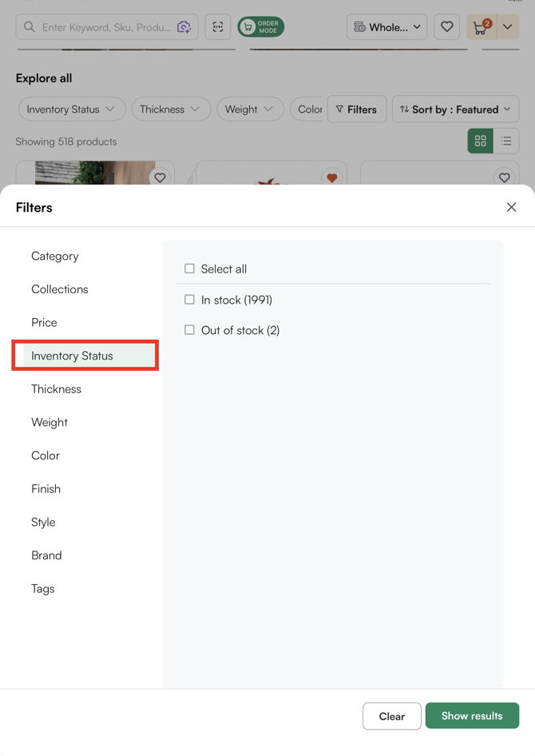This screenshot has width=535, height=756.
Task: Click the image search camera icon
Action: pos(184,26)
